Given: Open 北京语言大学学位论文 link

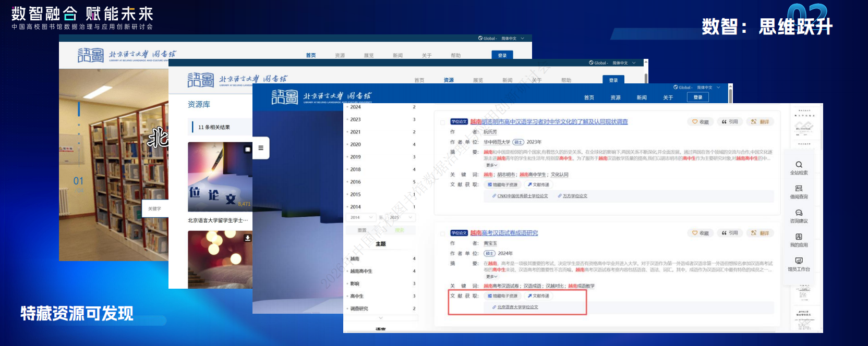Looking at the screenshot, I should (517, 307).
